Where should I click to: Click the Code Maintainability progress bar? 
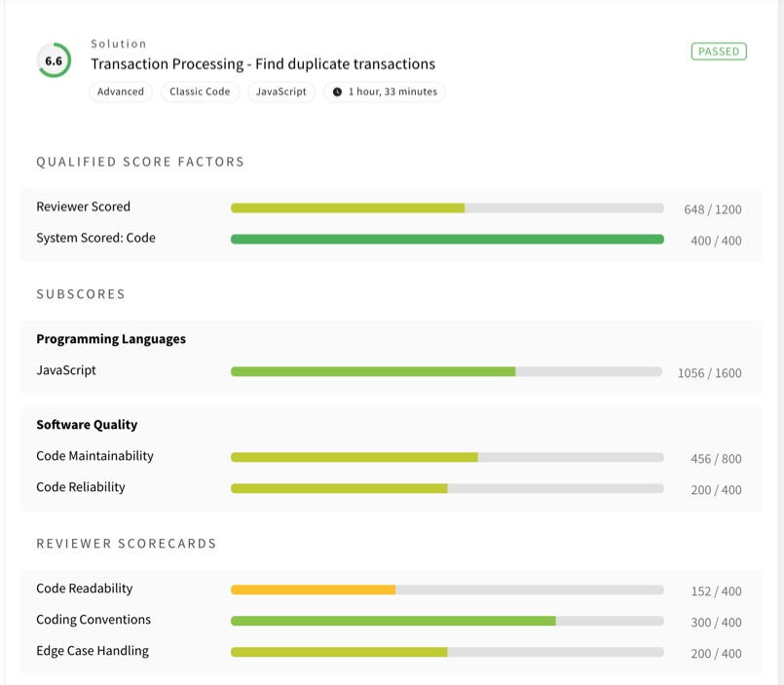pos(447,457)
